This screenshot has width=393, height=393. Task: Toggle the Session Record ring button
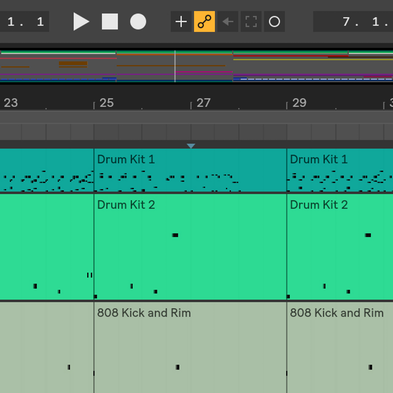[274, 22]
